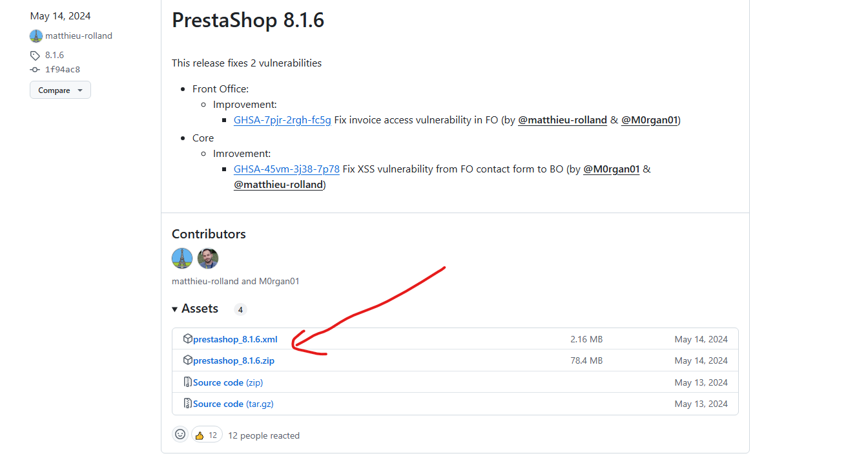Click file icon next to Source code (zip)
This screenshot has height=458, width=868.
tap(188, 382)
